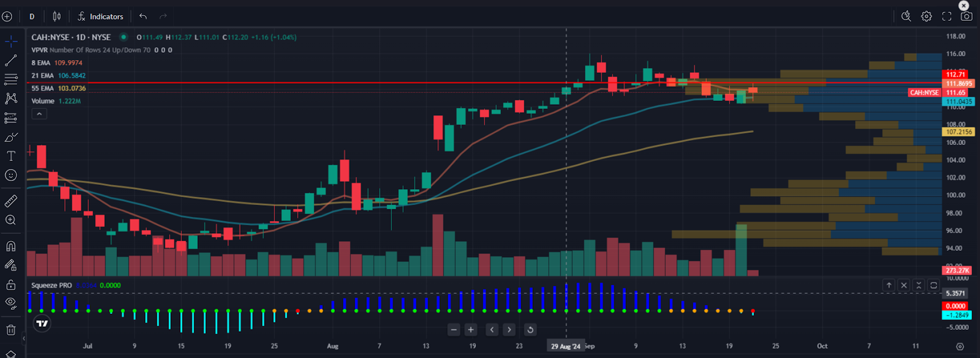Open the add symbol plus button
This screenshot has width=980, height=358.
(7, 17)
